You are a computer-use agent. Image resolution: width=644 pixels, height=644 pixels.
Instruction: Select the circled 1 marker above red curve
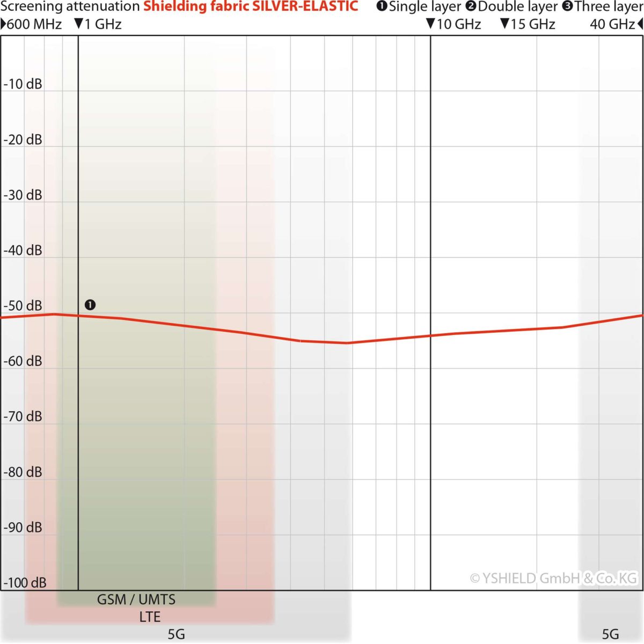(90, 305)
